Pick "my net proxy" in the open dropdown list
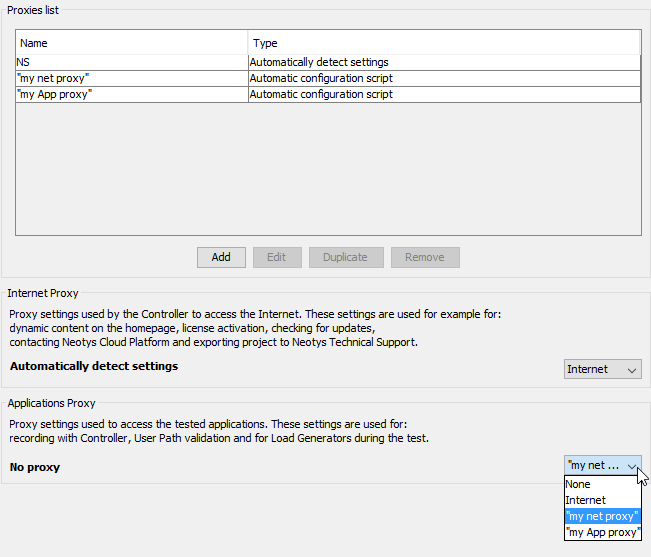 [602, 516]
